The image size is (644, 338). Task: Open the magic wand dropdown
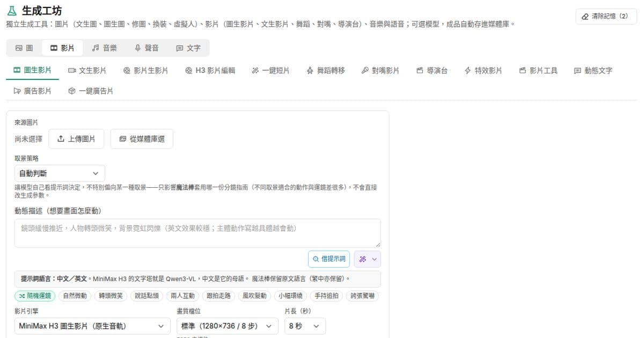point(368,259)
